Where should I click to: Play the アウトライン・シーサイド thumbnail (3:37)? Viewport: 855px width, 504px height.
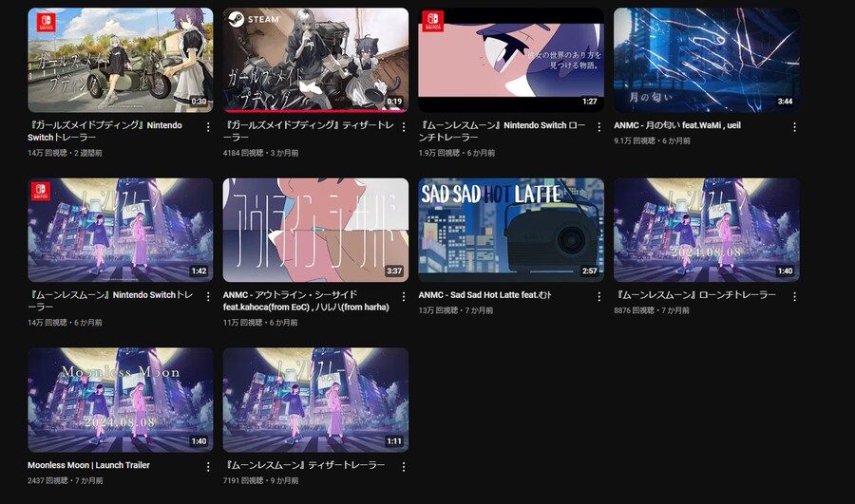[x=315, y=230]
